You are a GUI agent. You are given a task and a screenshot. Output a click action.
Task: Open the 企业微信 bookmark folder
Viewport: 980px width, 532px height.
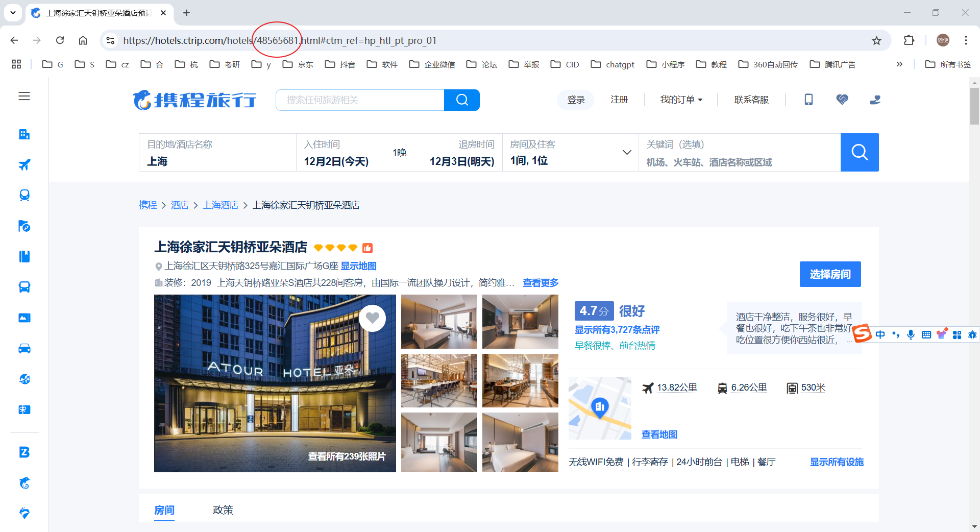tap(432, 64)
